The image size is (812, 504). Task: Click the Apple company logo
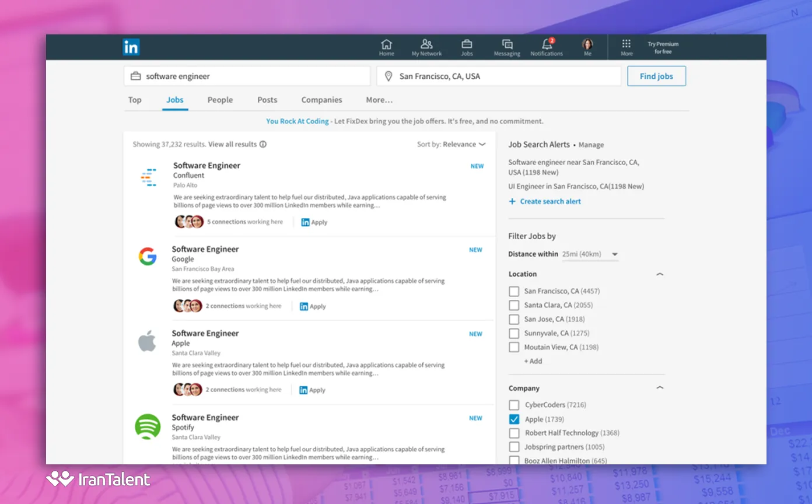pos(147,341)
